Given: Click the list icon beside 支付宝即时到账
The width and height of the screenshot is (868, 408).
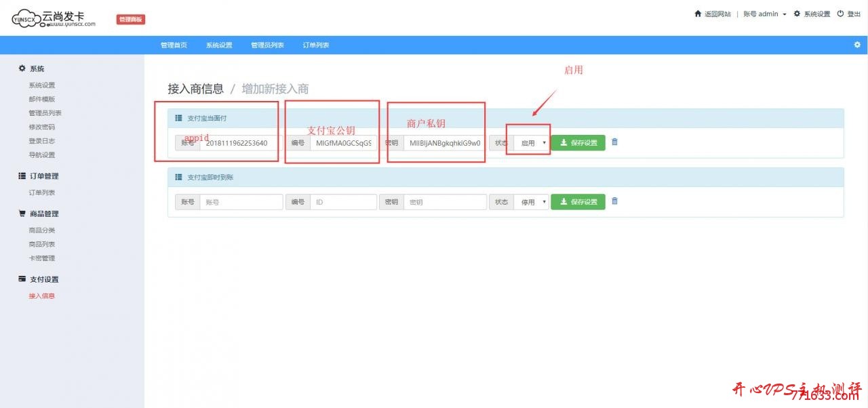Looking at the screenshot, I should (179, 177).
